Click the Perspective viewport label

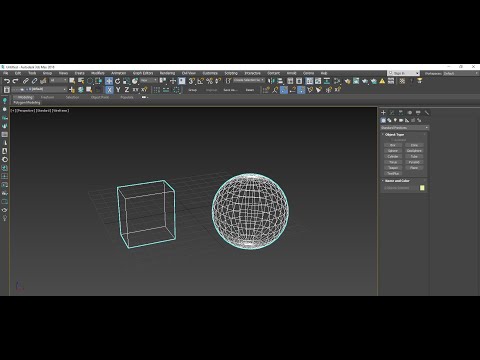pyautogui.click(x=25, y=110)
